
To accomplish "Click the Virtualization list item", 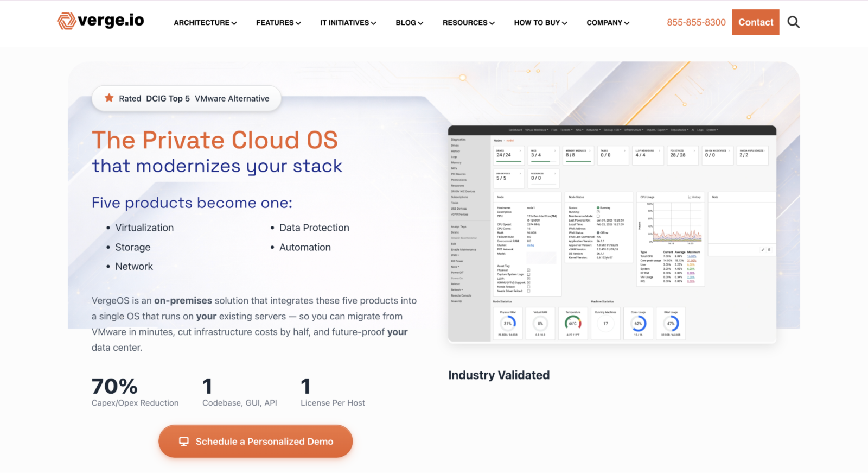I will 144,228.
